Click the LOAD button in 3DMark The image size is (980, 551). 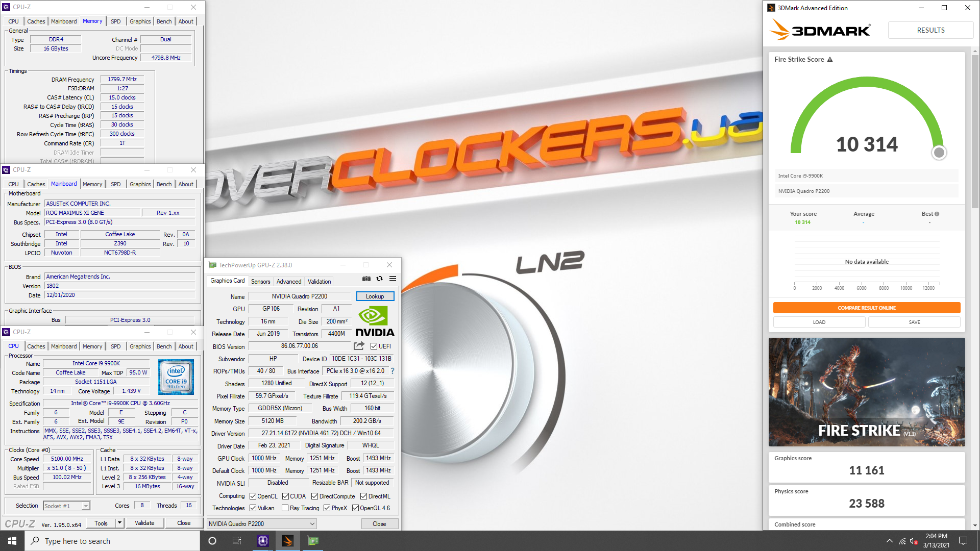819,322
